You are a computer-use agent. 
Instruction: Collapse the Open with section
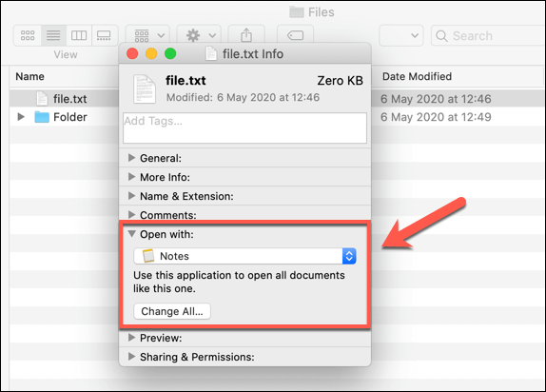coord(131,234)
